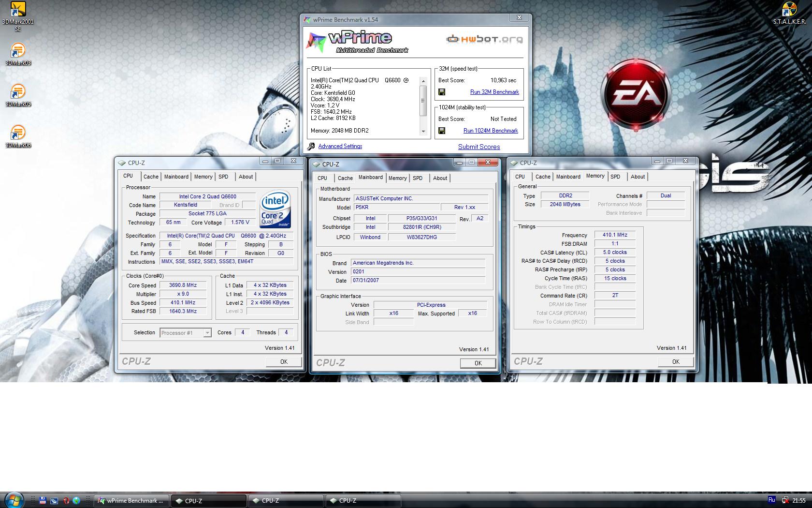This screenshot has height=508, width=812.
Task: Click the 1.576 V Core Voltage field
Action: pos(240,223)
